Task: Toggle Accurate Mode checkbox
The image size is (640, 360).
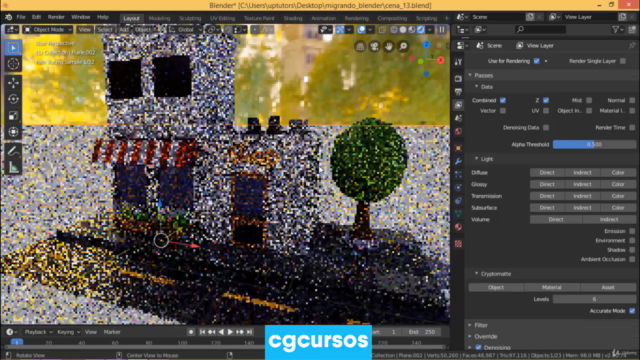Action: 632,311
